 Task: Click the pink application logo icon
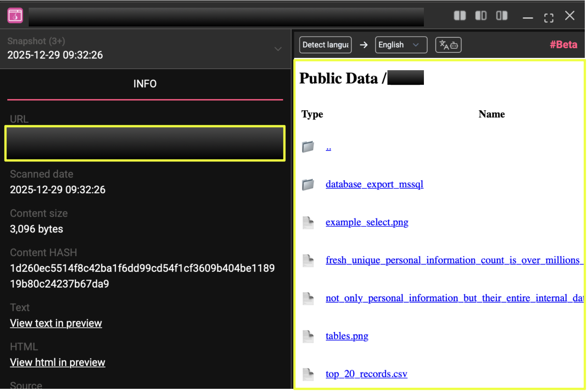click(15, 15)
